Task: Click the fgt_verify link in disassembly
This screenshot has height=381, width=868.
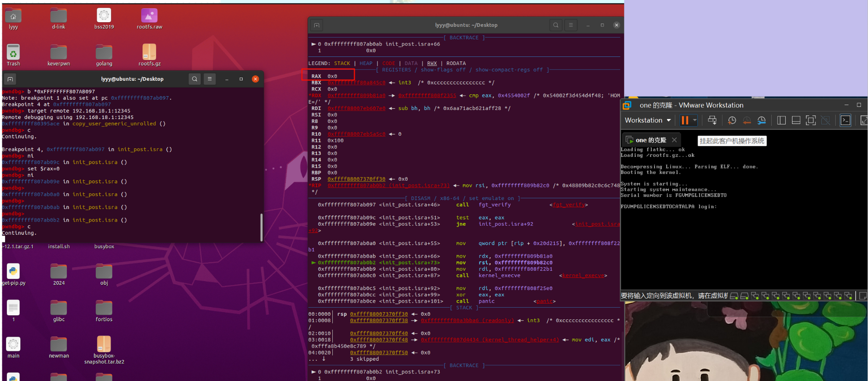Action: point(569,205)
